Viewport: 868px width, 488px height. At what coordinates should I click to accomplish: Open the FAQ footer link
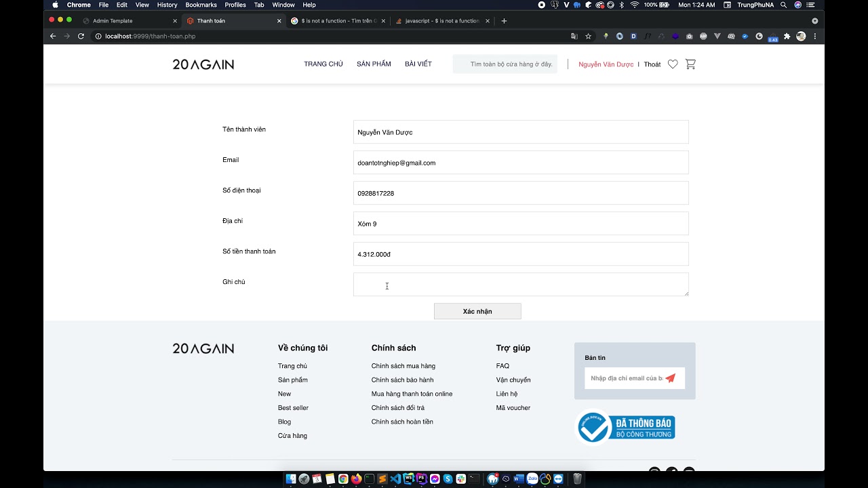(x=502, y=366)
